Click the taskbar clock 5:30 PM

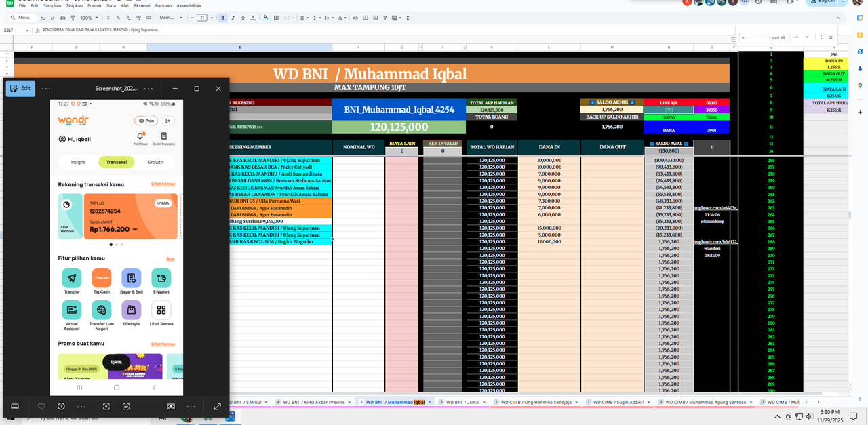pos(829,412)
